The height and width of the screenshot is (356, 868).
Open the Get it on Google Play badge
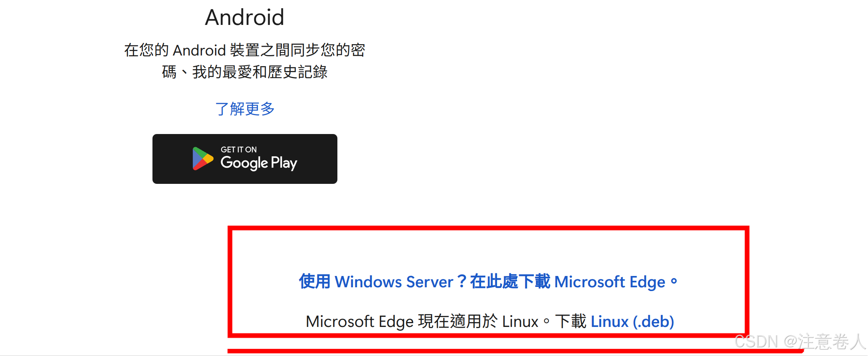(x=245, y=159)
